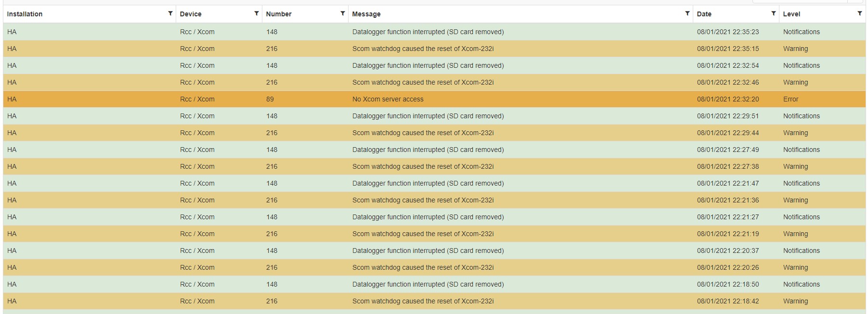The width and height of the screenshot is (868, 314).
Task: Select the date 08/01/2021 22:29:51
Action: [727, 116]
